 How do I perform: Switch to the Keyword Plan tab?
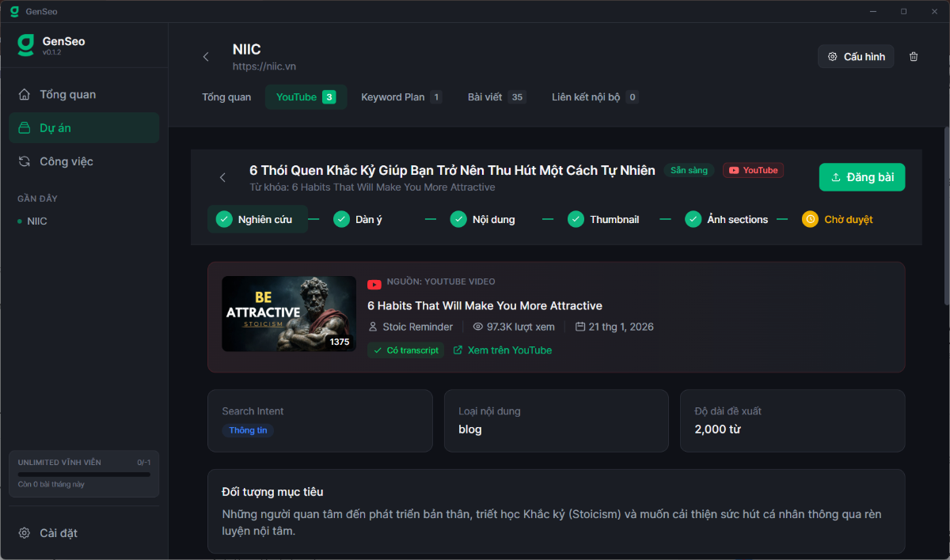[x=393, y=96]
